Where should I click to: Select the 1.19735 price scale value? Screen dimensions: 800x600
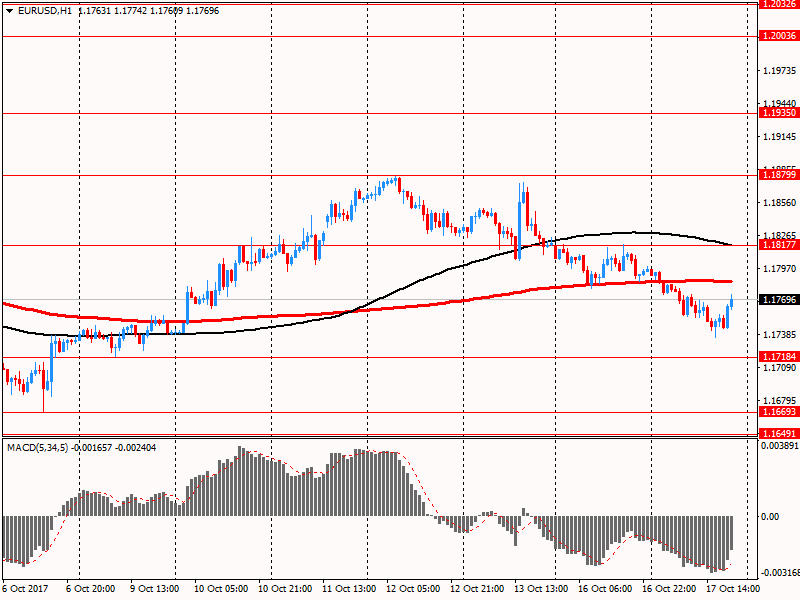[x=779, y=70]
